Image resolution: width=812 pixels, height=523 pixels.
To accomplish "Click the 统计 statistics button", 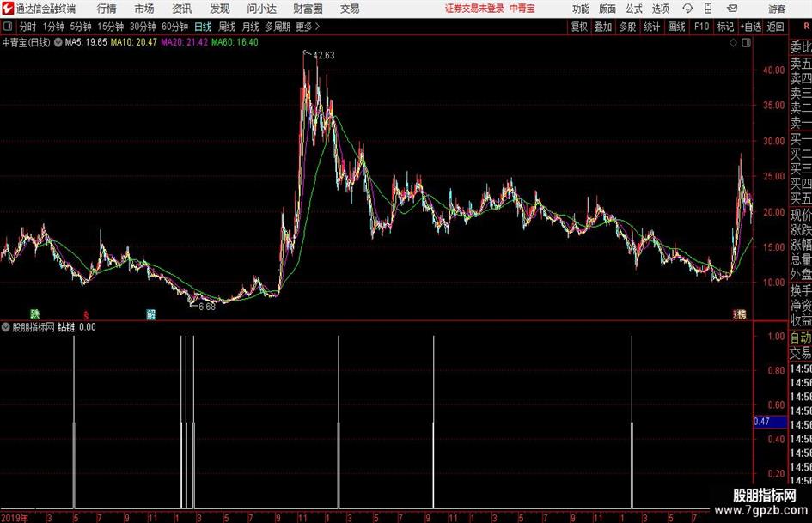I will coord(651,27).
